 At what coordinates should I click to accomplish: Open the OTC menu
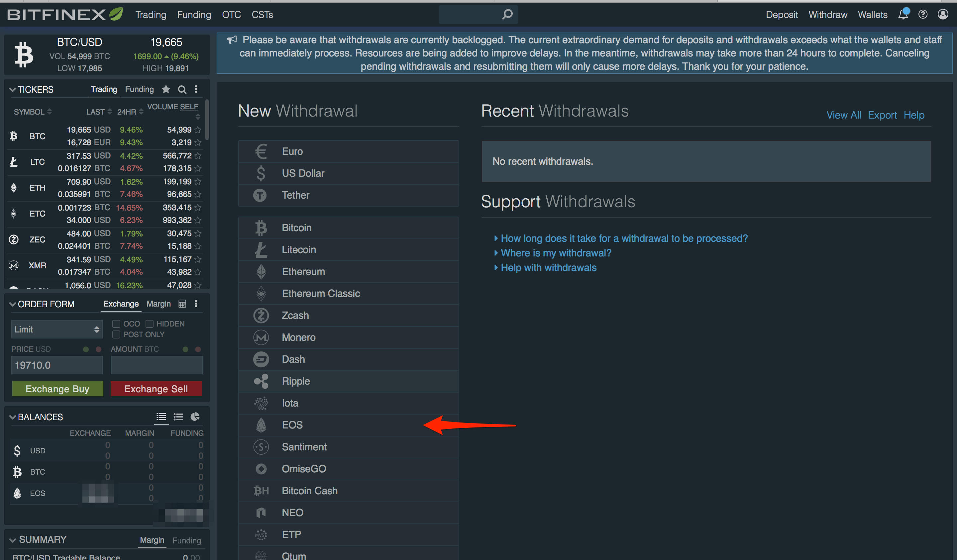231,14
